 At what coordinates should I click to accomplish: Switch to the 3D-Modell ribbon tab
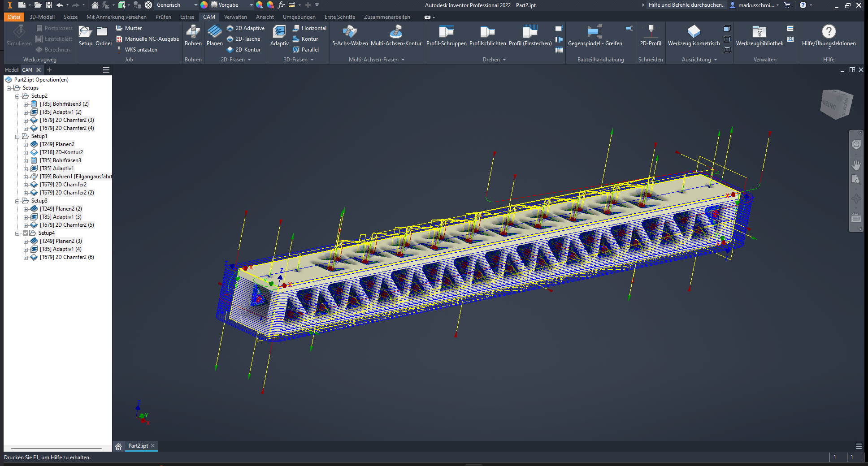[42, 17]
